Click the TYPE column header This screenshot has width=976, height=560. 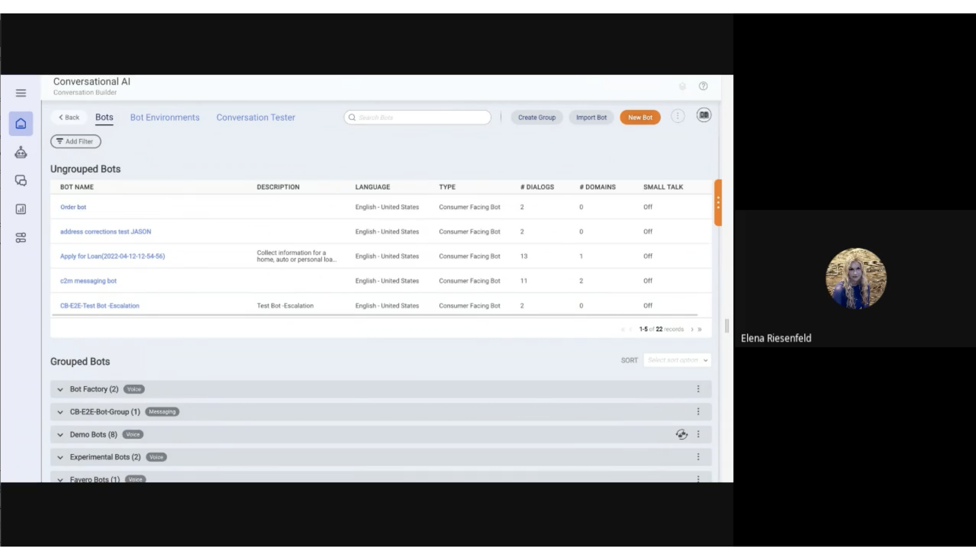pyautogui.click(x=447, y=187)
